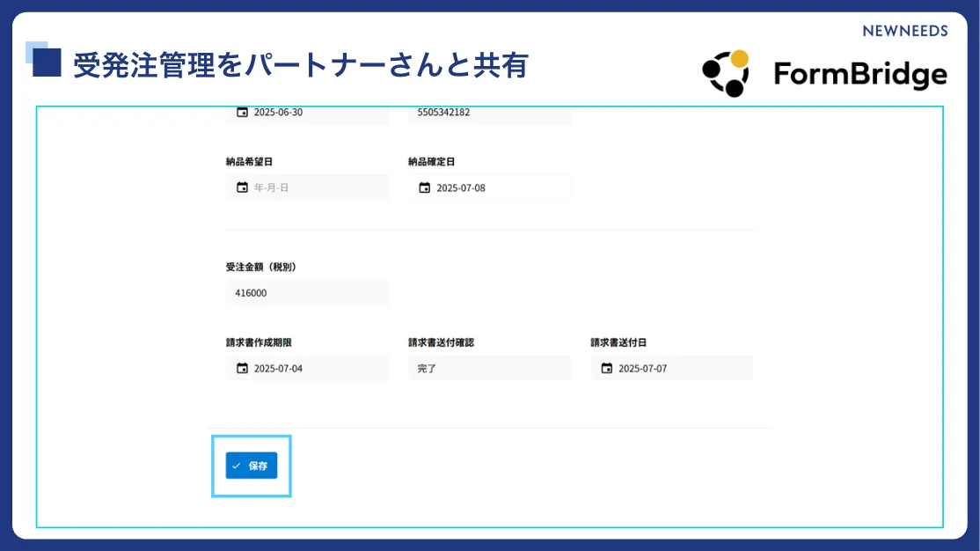Image resolution: width=980 pixels, height=551 pixels.
Task: Select the 2025-07-04 date value
Action: tap(278, 368)
